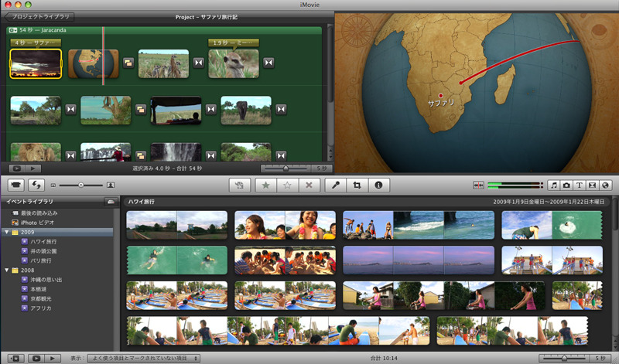Click the 合計 10:14 total duration text
The height and width of the screenshot is (364, 619).
384,359
